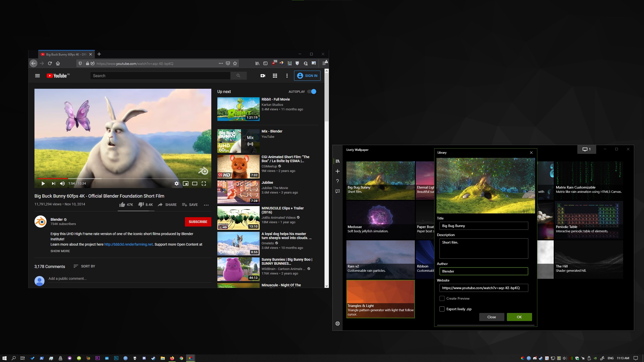The image size is (644, 362).
Task: Check the Create Preview checkbox
Action: point(442,298)
